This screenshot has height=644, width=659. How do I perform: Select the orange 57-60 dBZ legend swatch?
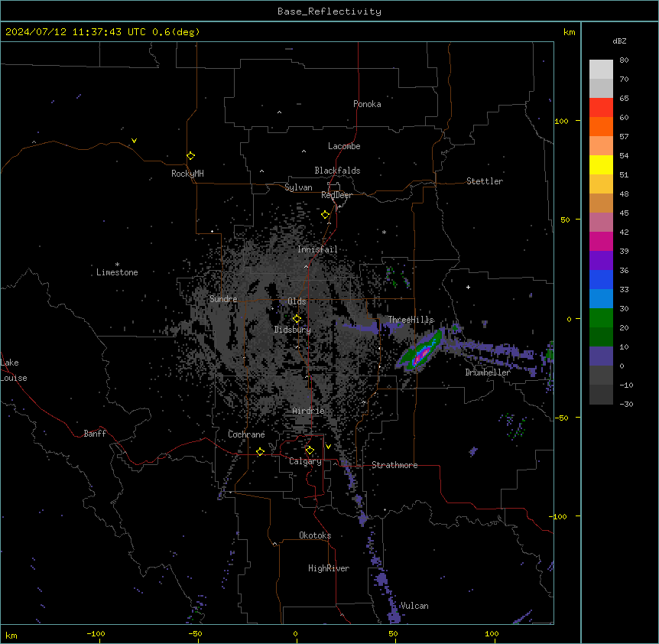(x=601, y=126)
